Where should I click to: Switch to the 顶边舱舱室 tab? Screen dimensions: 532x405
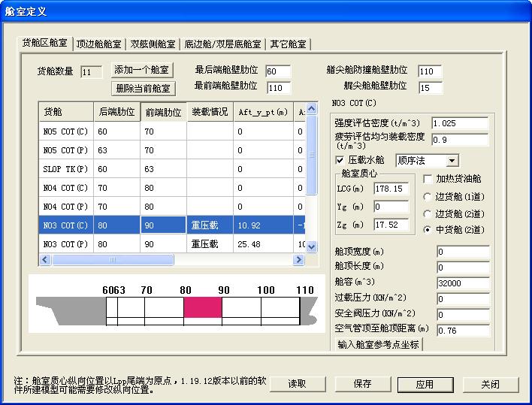pyautogui.click(x=99, y=44)
